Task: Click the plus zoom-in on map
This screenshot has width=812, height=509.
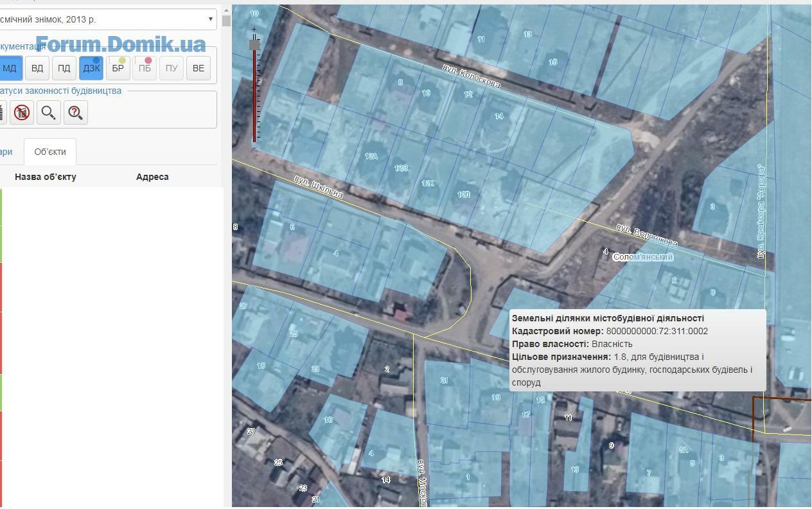Action: tap(254, 30)
